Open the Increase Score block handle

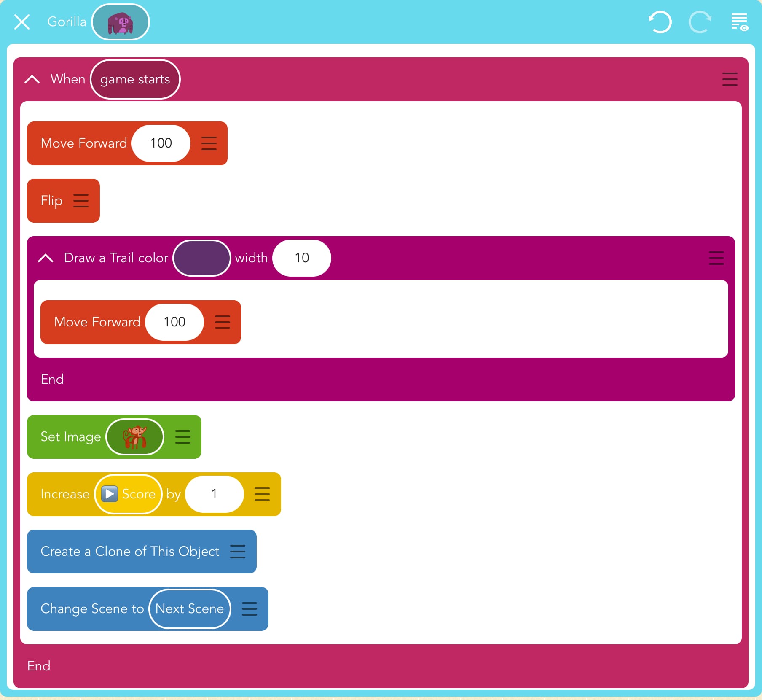pos(262,494)
